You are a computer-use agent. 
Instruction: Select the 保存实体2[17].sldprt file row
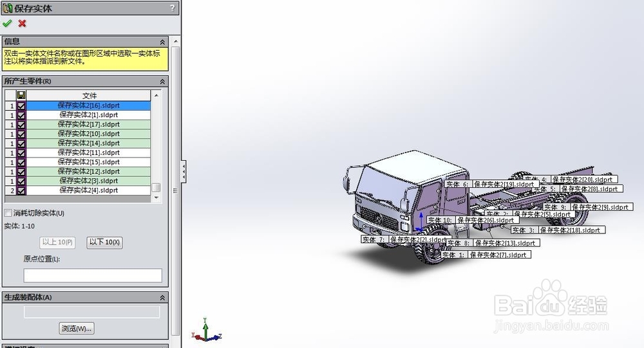click(x=88, y=124)
